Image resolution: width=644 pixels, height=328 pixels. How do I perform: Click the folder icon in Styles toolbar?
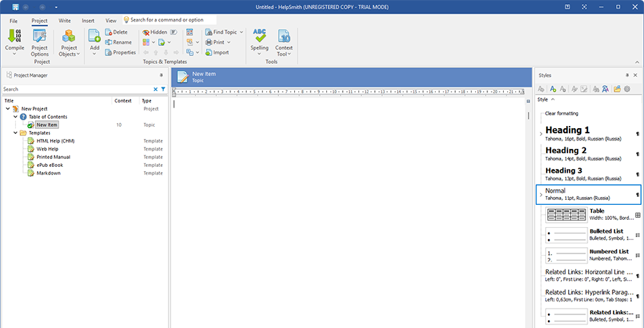(617, 89)
